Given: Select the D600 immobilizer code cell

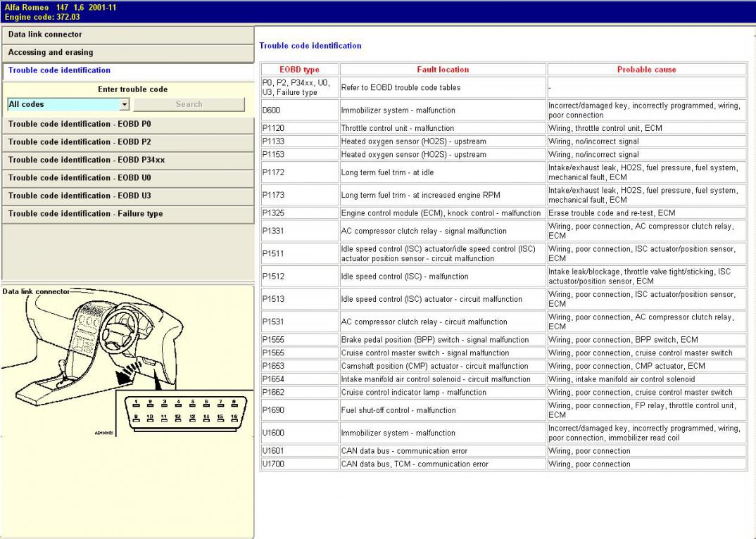Looking at the screenshot, I should point(299,110).
